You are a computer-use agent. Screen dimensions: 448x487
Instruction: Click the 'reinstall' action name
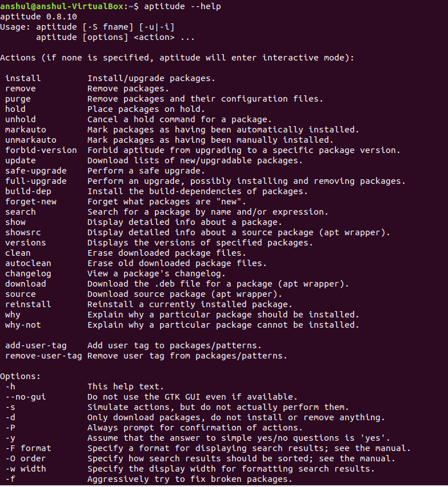pos(28,304)
